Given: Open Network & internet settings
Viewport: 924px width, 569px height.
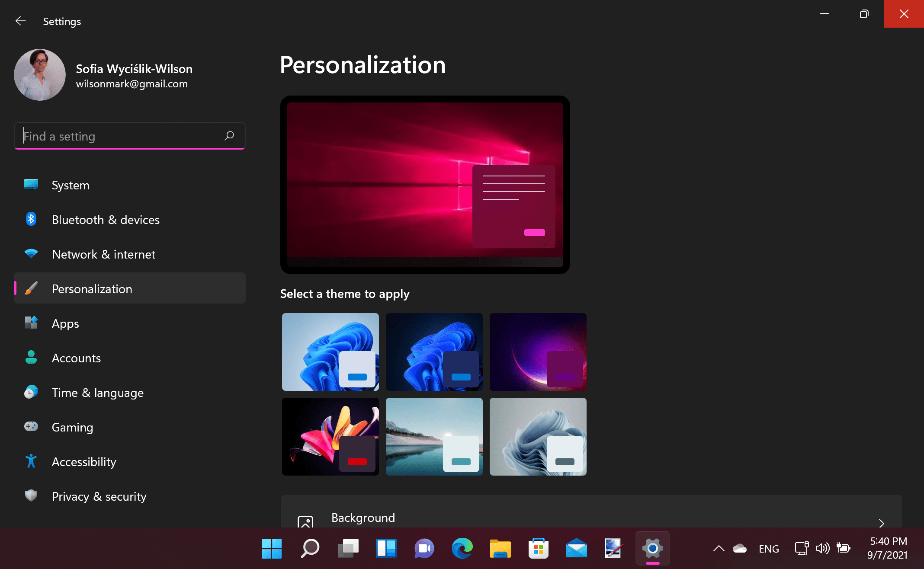Looking at the screenshot, I should 104,254.
